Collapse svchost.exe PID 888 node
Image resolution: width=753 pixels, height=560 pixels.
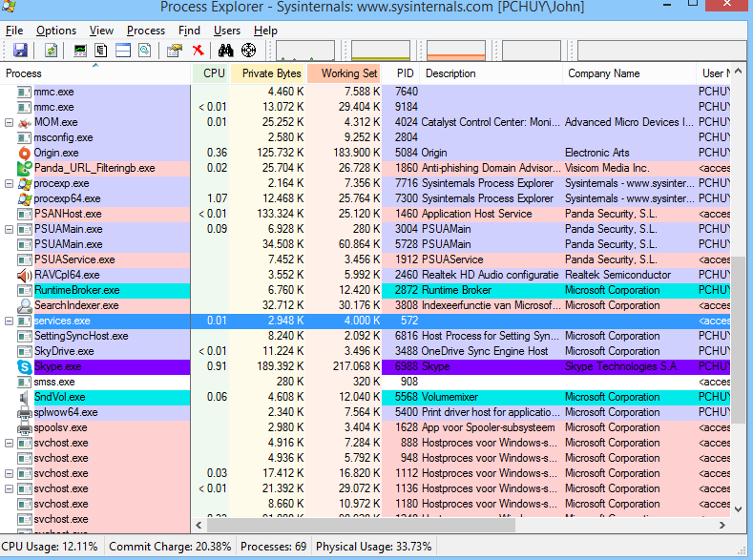pos(9,444)
